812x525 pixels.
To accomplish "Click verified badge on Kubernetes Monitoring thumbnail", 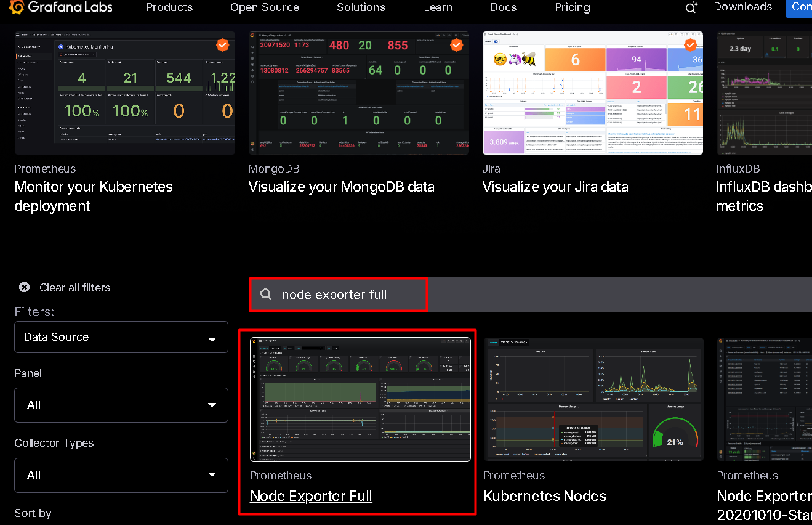I will [x=223, y=45].
